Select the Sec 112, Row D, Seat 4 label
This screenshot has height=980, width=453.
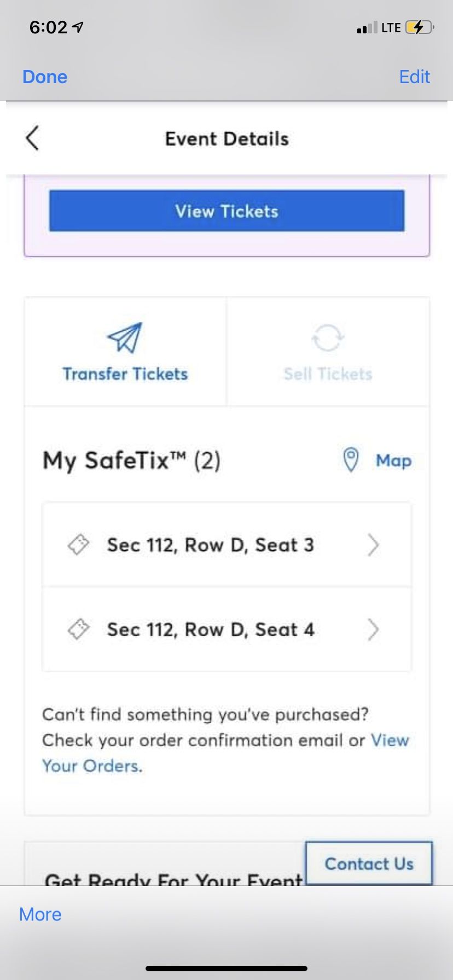point(211,629)
